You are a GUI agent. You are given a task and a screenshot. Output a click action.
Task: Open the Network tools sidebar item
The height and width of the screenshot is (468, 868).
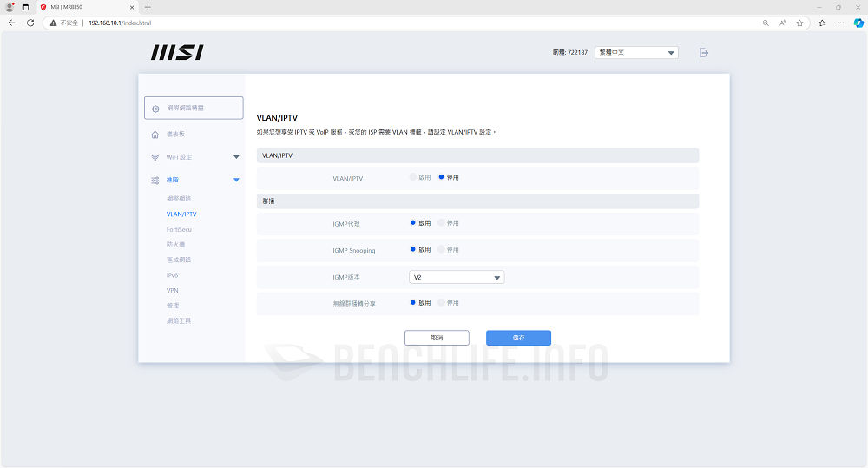pyautogui.click(x=179, y=320)
